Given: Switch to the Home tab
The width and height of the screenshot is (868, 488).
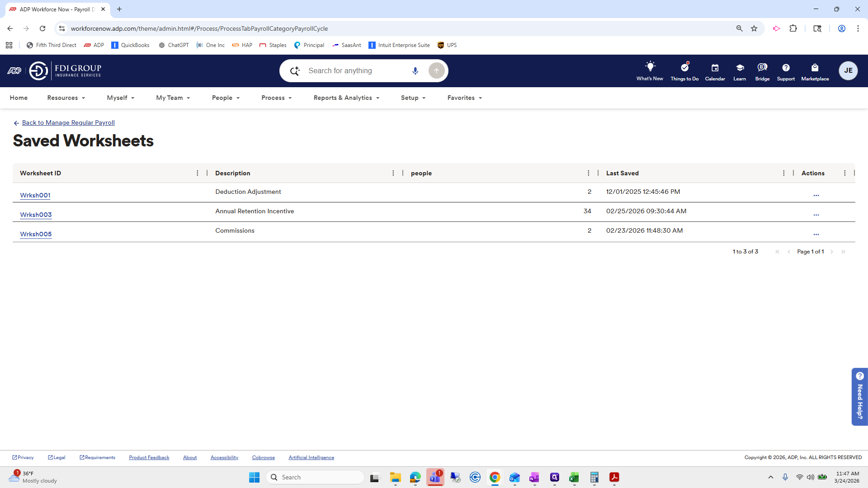Looking at the screenshot, I should [19, 98].
